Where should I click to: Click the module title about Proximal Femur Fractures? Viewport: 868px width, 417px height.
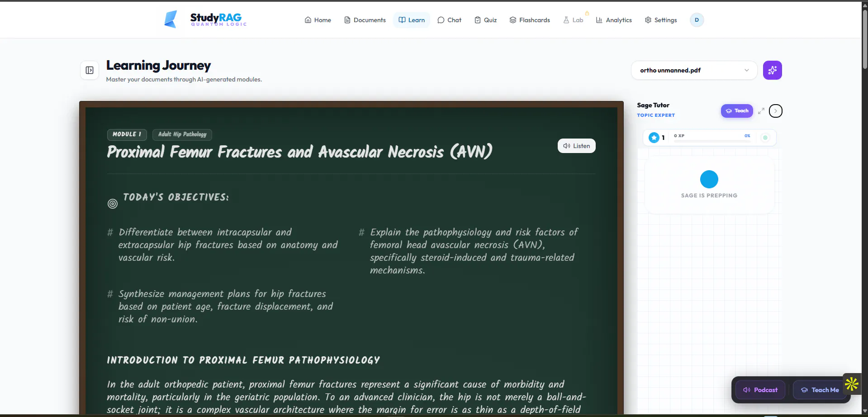click(299, 152)
